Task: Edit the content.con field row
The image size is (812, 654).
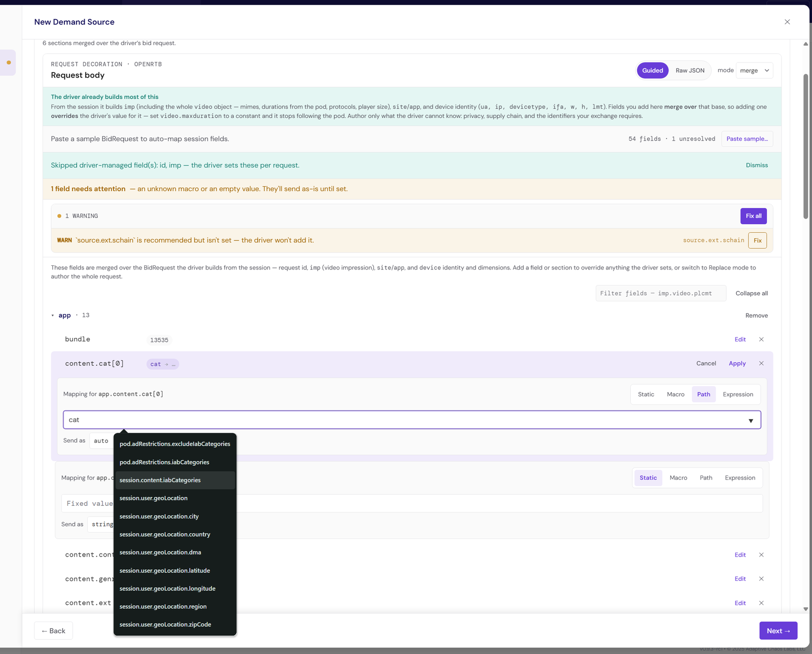Action: (x=740, y=555)
